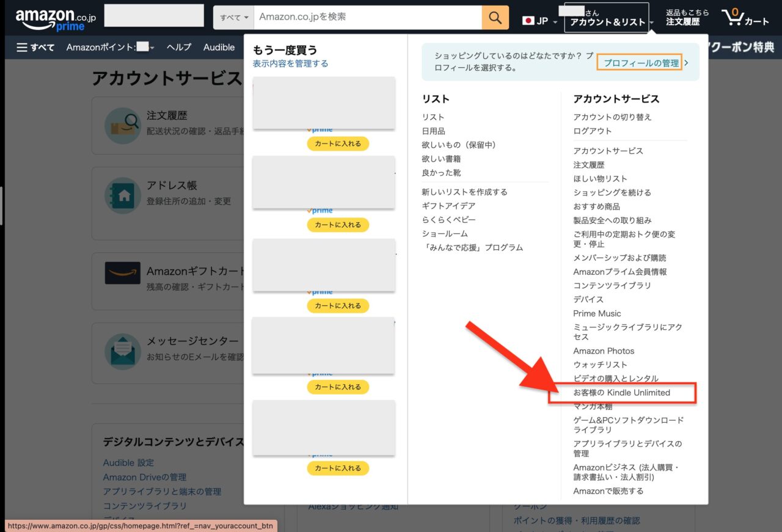Open お客様の Kindle Unlimited

coord(621,393)
